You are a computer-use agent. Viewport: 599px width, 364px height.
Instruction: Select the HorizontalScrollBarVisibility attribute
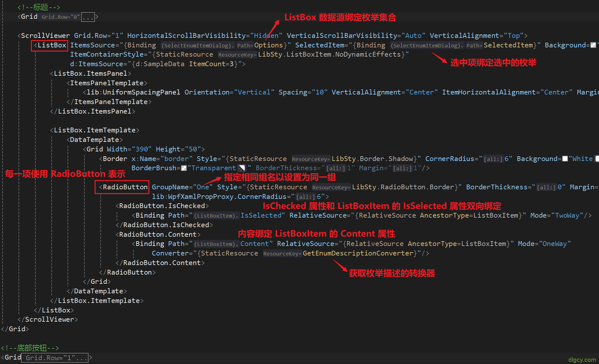pyautogui.click(x=186, y=36)
